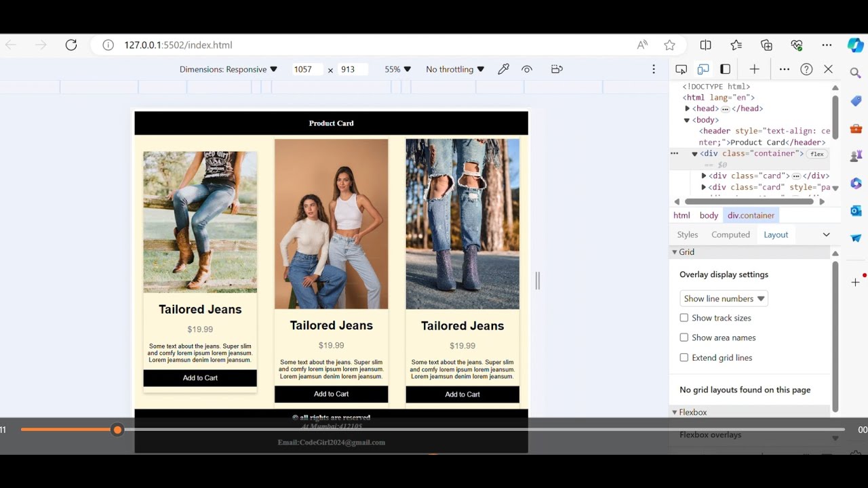Enable the Show track sizes checkbox

pyautogui.click(x=684, y=318)
